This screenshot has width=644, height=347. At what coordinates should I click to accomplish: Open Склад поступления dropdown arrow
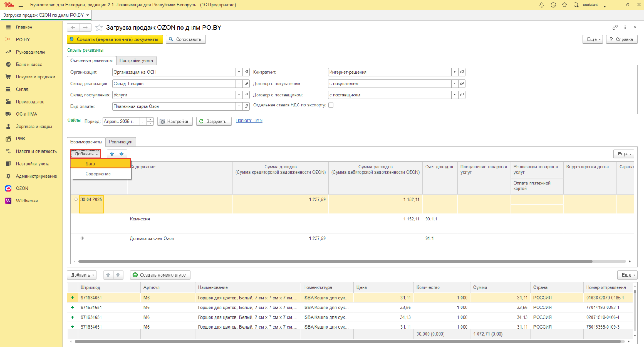coord(239,95)
